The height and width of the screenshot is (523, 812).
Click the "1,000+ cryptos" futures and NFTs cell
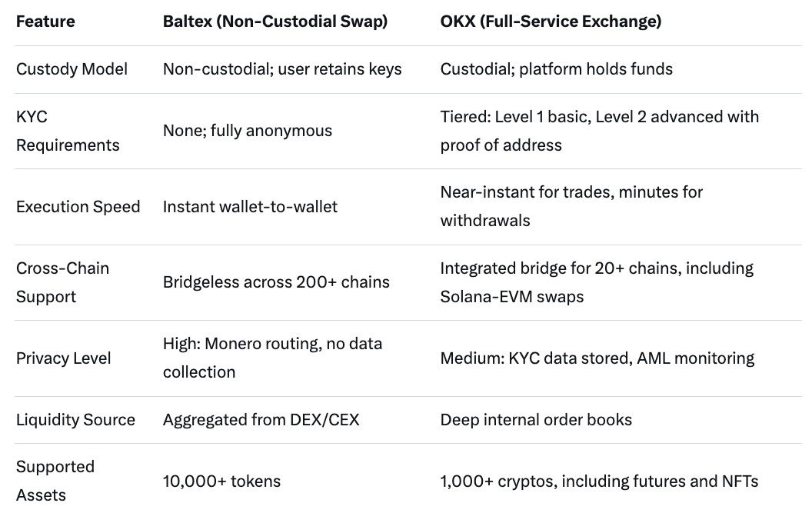click(599, 481)
